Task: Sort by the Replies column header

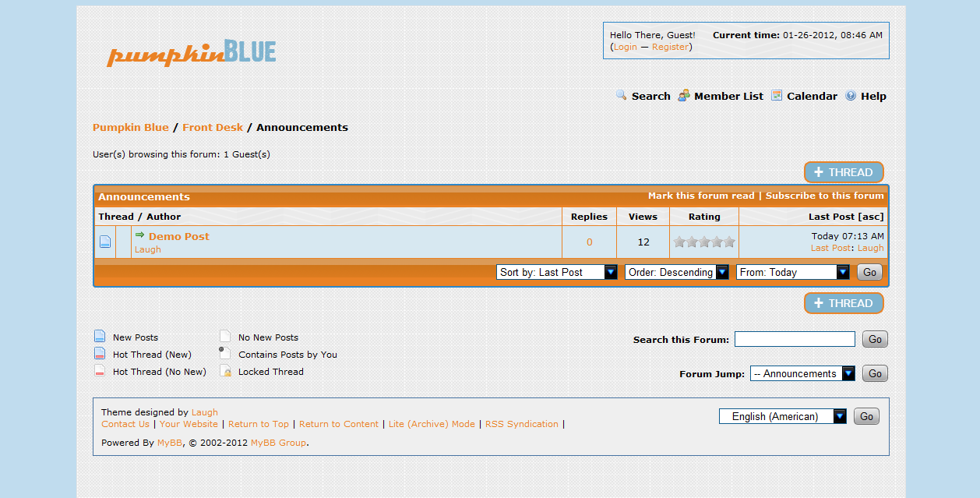Action: coord(589,217)
